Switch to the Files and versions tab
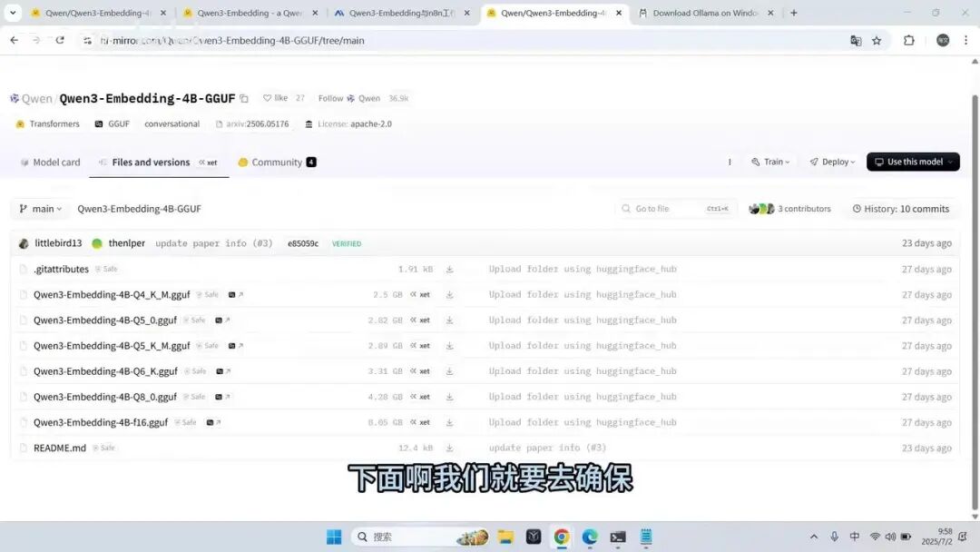The height and width of the screenshot is (552, 980). [158, 162]
